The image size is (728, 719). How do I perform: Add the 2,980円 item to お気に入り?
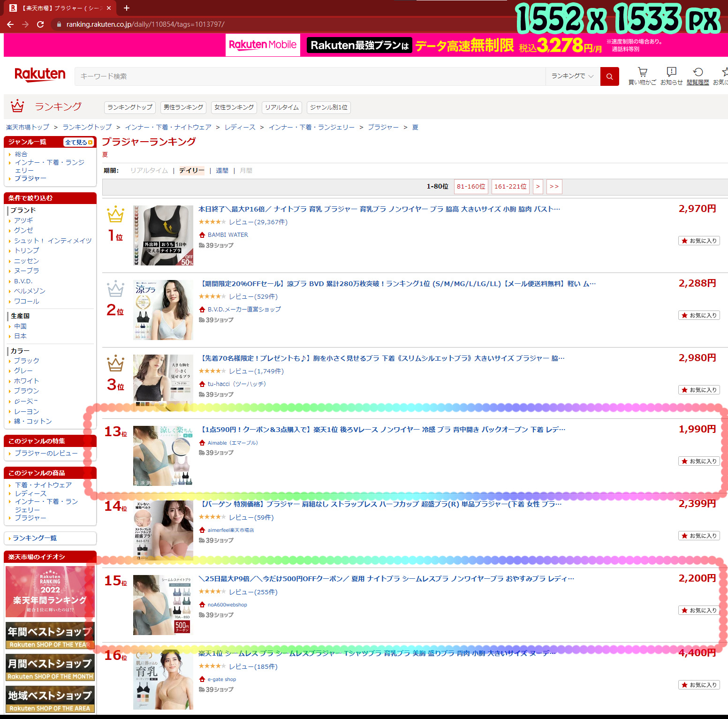click(699, 390)
